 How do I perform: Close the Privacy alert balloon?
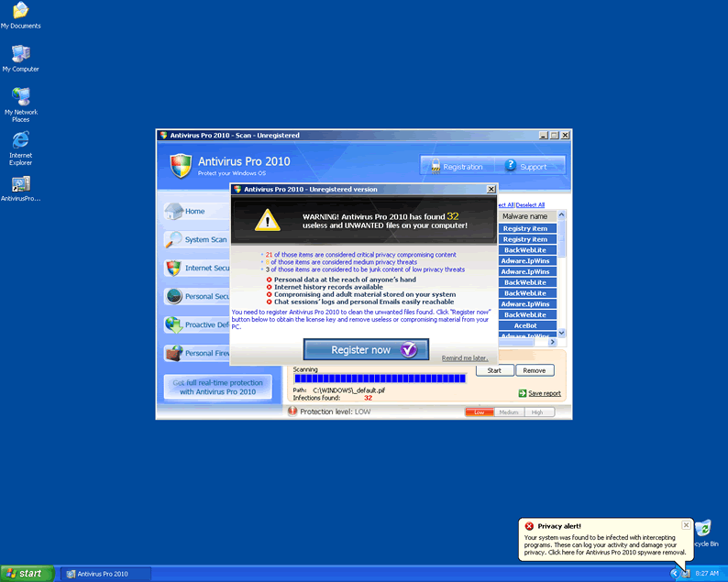click(686, 525)
